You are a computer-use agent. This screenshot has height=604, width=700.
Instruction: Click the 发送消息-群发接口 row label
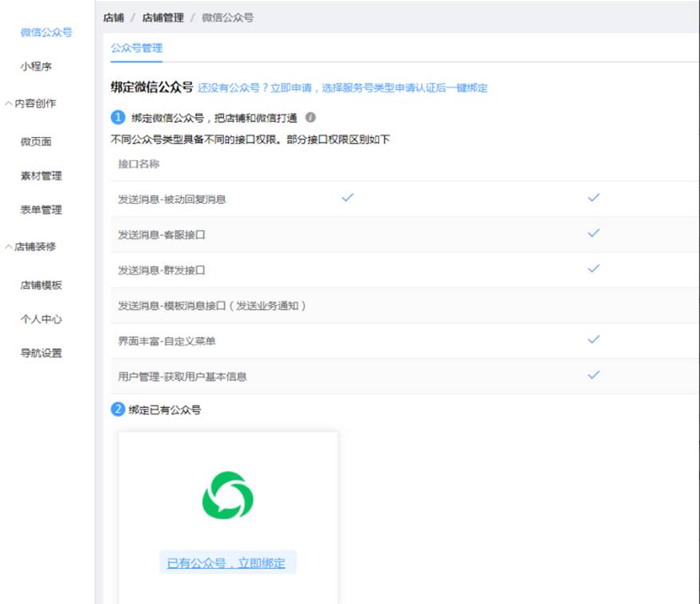(162, 270)
